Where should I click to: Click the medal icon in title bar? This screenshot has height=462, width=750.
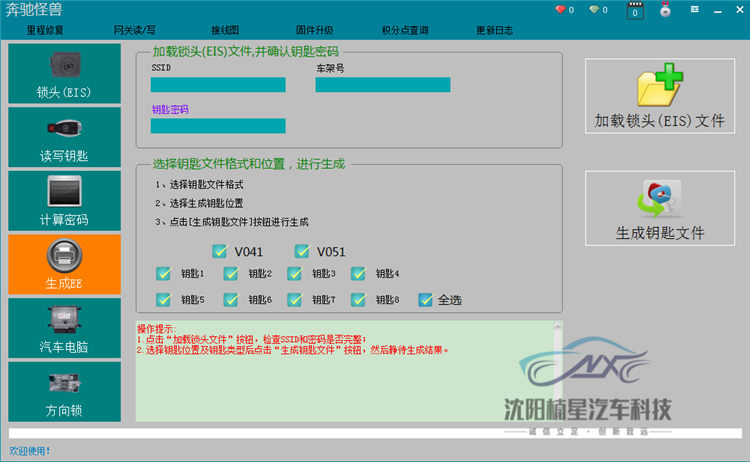tap(663, 11)
